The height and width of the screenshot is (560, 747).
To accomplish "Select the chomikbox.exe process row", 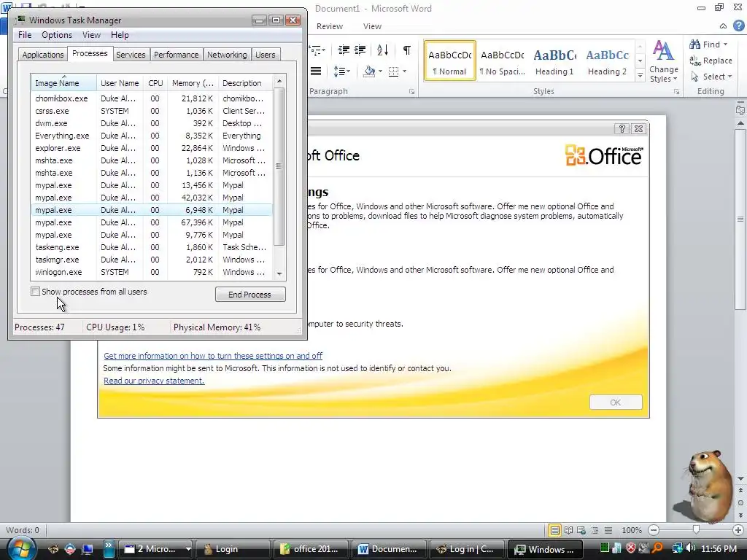I will click(x=152, y=98).
